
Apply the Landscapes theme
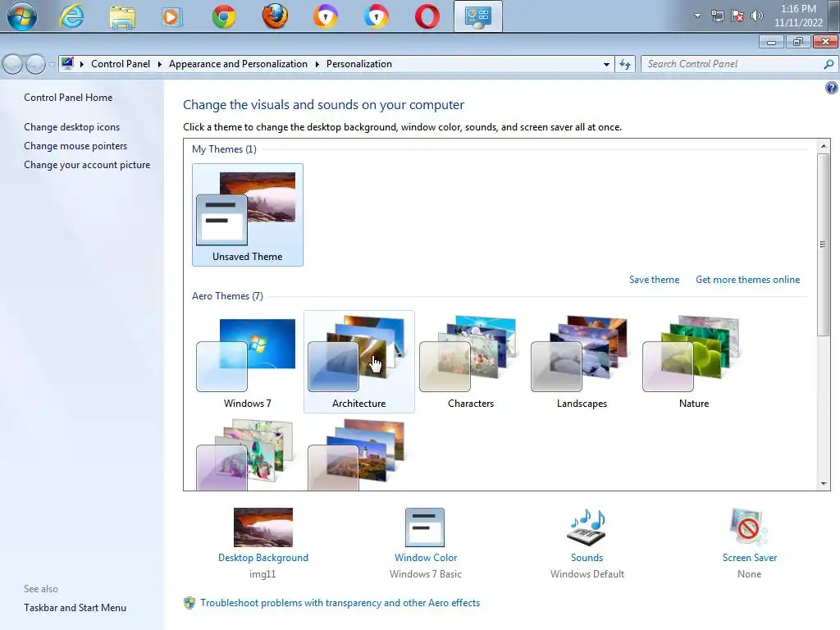582,362
